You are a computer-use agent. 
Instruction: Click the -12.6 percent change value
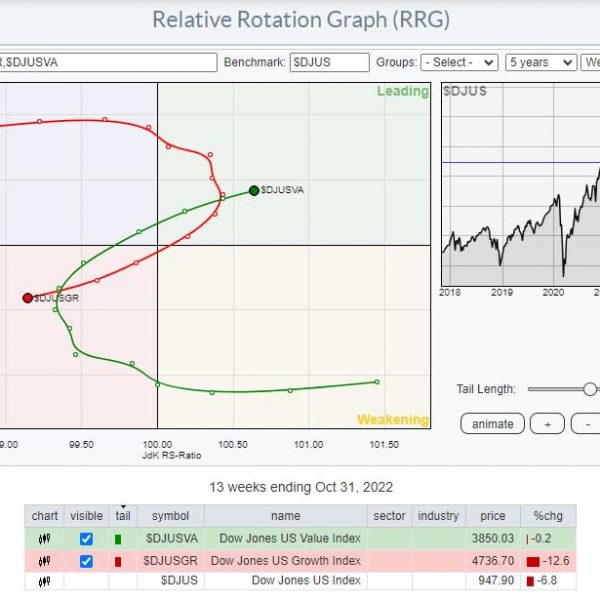[556, 561]
